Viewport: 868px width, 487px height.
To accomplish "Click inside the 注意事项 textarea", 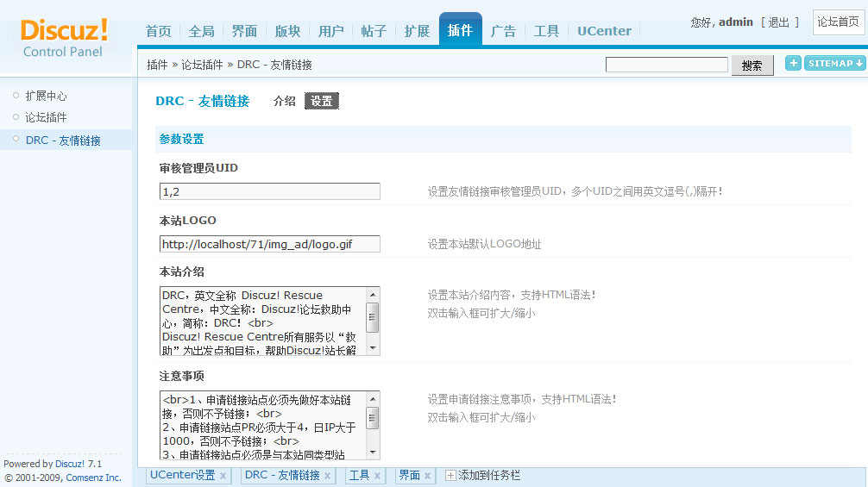I will coord(263,425).
